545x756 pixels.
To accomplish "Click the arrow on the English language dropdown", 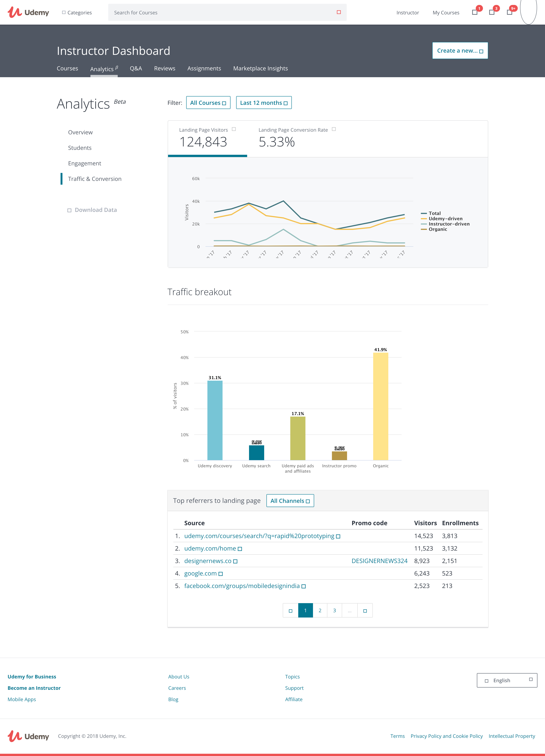I will [x=531, y=679].
